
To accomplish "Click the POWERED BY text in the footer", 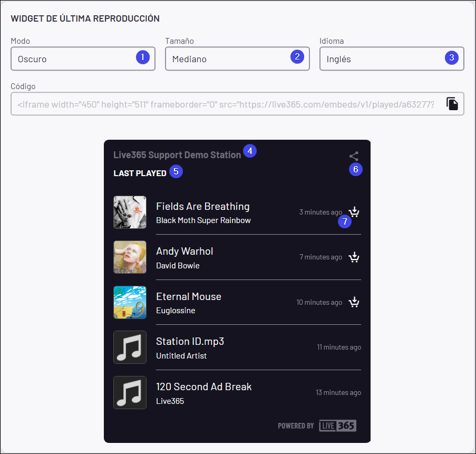I will [296, 426].
